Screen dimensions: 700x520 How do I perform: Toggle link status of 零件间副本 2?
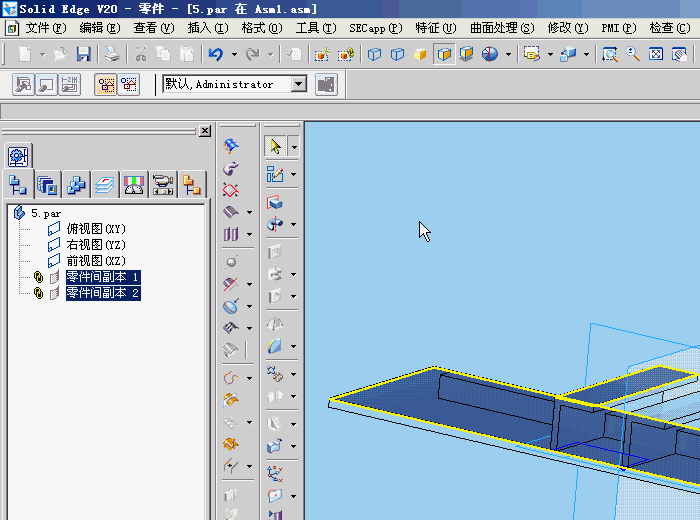point(38,293)
